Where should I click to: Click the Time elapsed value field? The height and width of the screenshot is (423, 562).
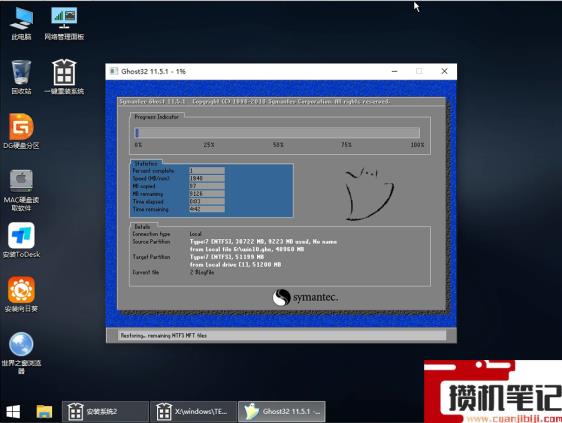207,201
